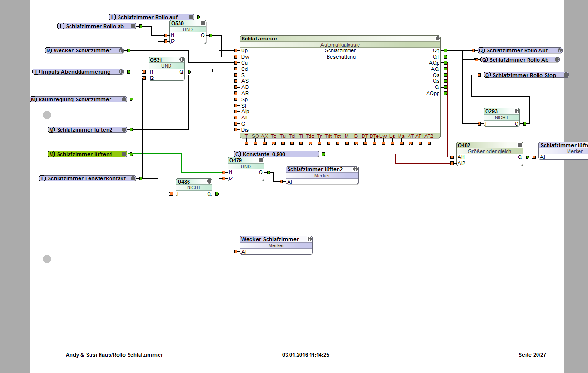
Task: Select Wecker Schlafzimmer Merker block title
Action: [x=277, y=239]
